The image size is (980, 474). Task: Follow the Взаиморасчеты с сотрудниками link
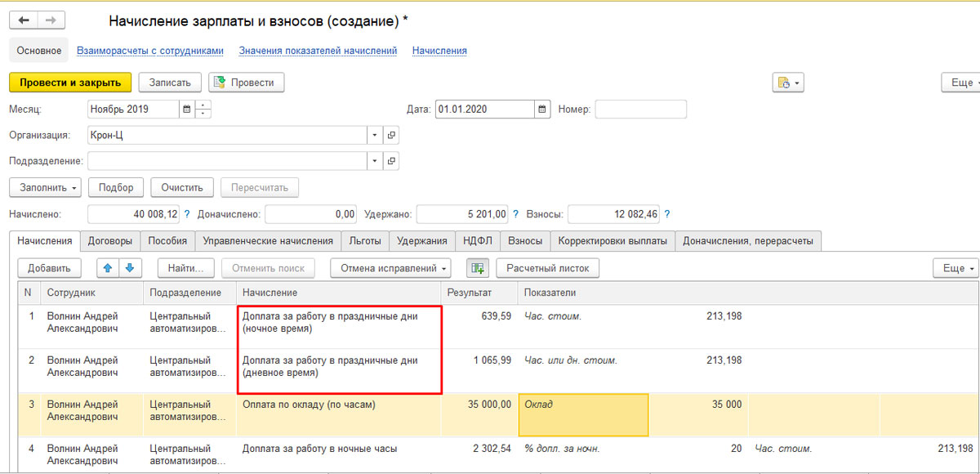(x=149, y=51)
